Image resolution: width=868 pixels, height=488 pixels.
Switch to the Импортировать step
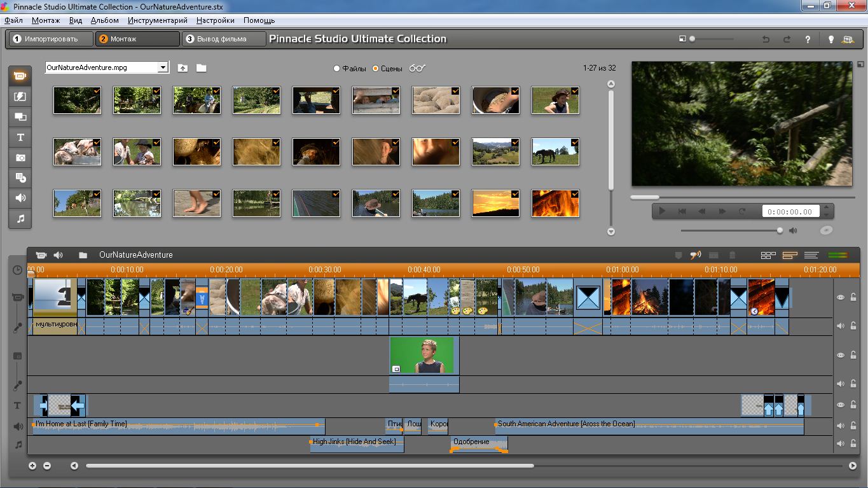tap(50, 39)
